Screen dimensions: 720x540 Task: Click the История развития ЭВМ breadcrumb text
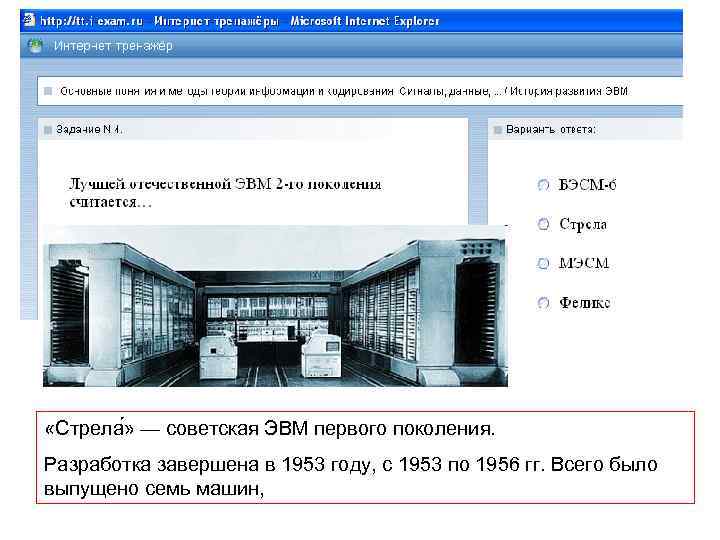569,91
